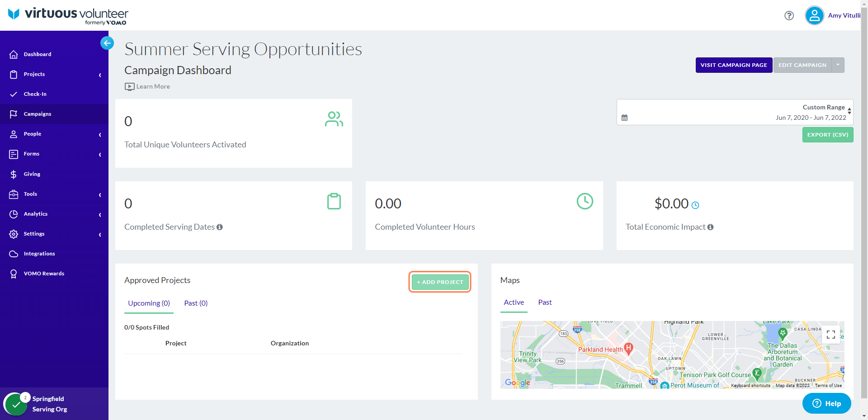Viewport: 868px width, 420px height.
Task: Click the calendar icon in date range
Action: click(624, 118)
